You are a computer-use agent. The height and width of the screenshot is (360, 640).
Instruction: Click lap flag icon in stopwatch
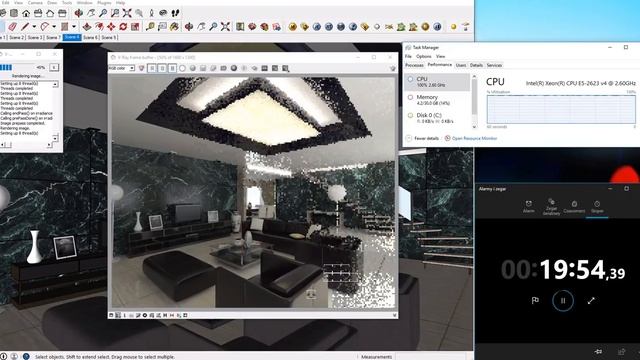535,300
